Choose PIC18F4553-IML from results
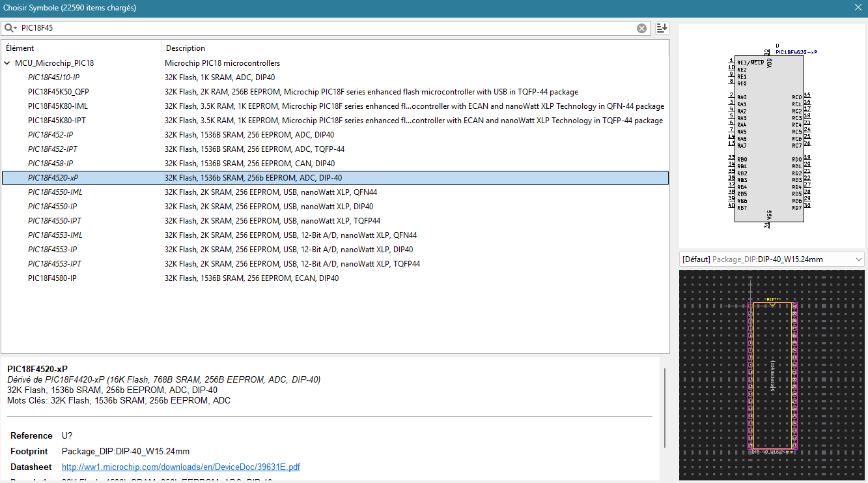Image resolution: width=868 pixels, height=483 pixels. pyautogui.click(x=55, y=235)
